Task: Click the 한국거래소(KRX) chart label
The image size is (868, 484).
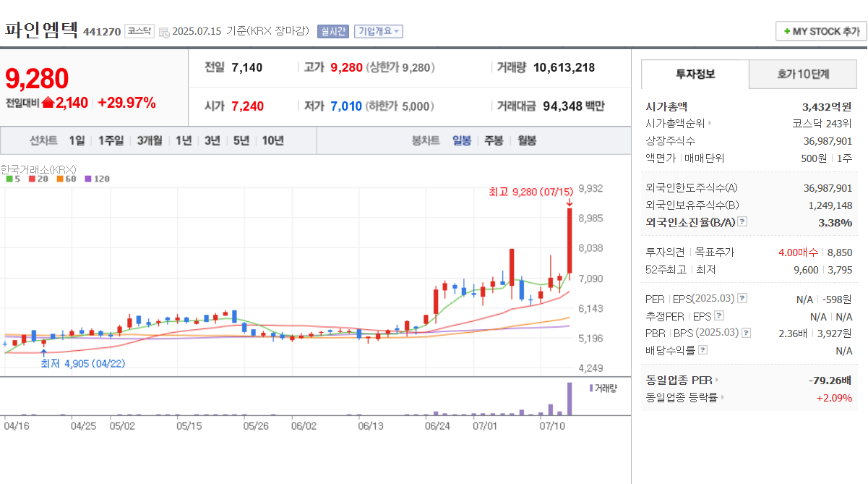Action: (x=38, y=169)
